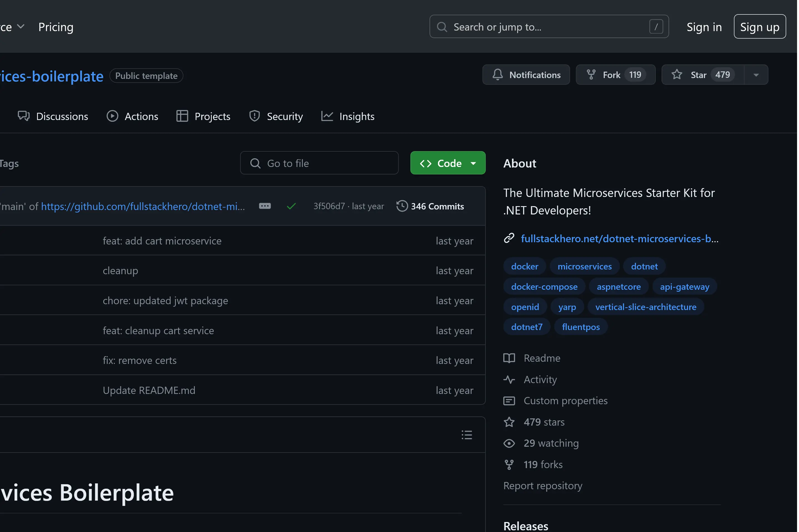Open the fullstackhero.net website link

[619, 239]
